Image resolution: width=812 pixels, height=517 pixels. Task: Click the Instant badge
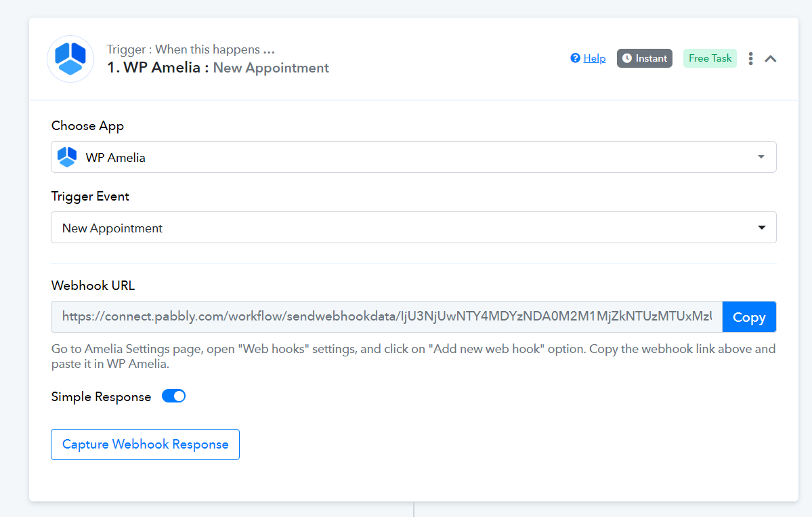coord(644,58)
